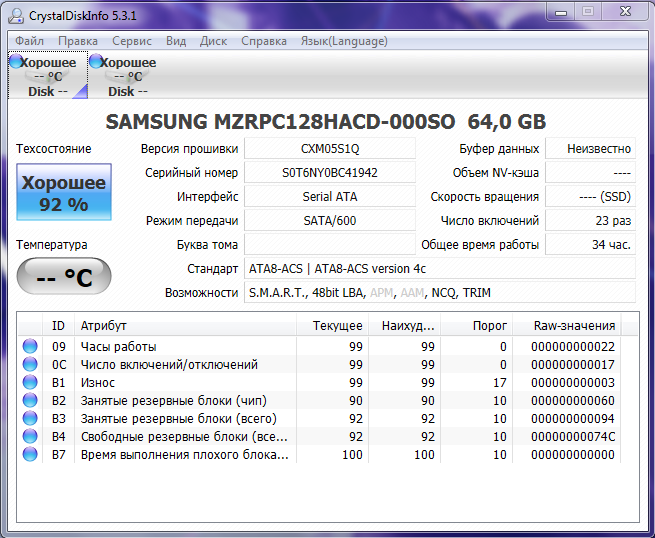Image resolution: width=655 pixels, height=538 pixels.
Task: Click the firmware version field CXM05S1Q
Action: pyautogui.click(x=330, y=149)
